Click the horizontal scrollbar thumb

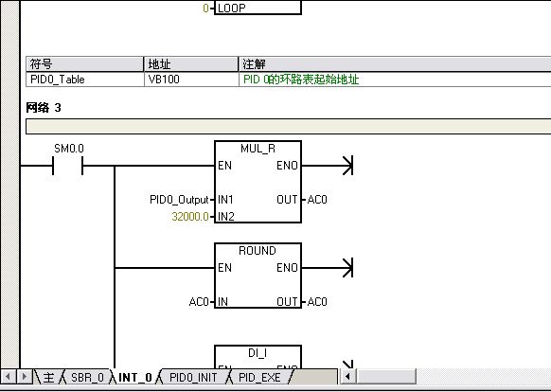click(386, 377)
